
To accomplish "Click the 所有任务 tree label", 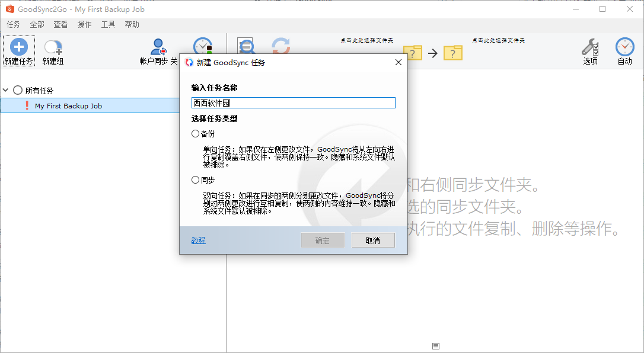I will pyautogui.click(x=39, y=91).
